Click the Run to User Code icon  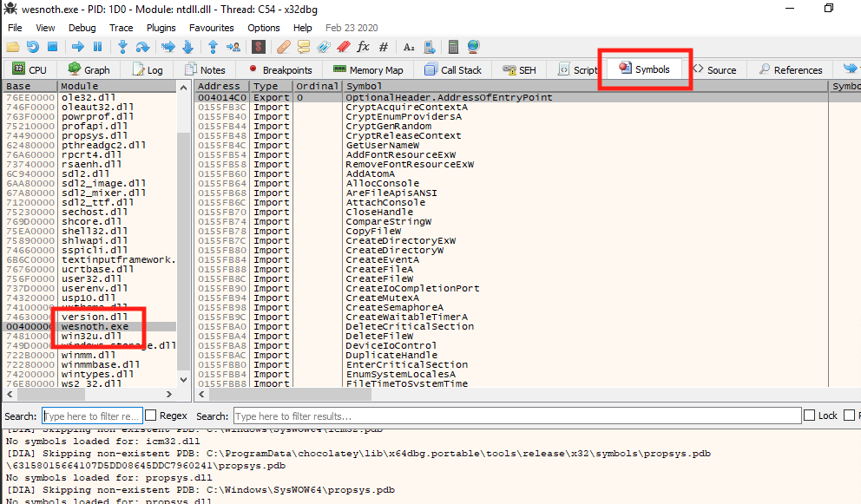(x=233, y=47)
